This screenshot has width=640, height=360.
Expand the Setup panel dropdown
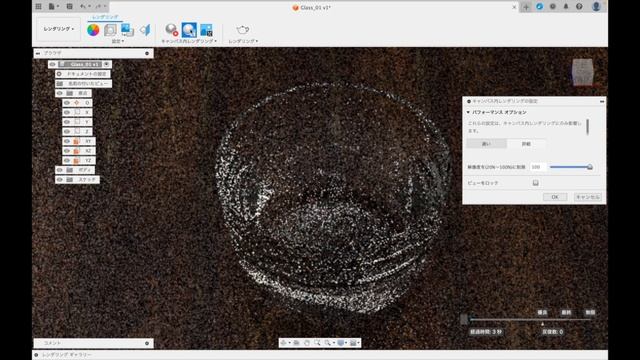point(118,41)
